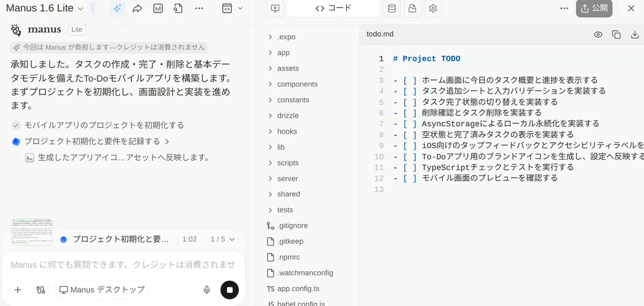The height and width of the screenshot is (306, 644).
Task: Click the Manus デスクトップ button
Action: [x=102, y=290]
